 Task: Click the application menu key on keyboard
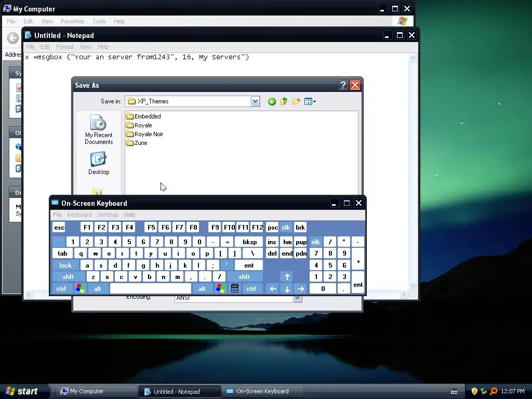point(235,289)
